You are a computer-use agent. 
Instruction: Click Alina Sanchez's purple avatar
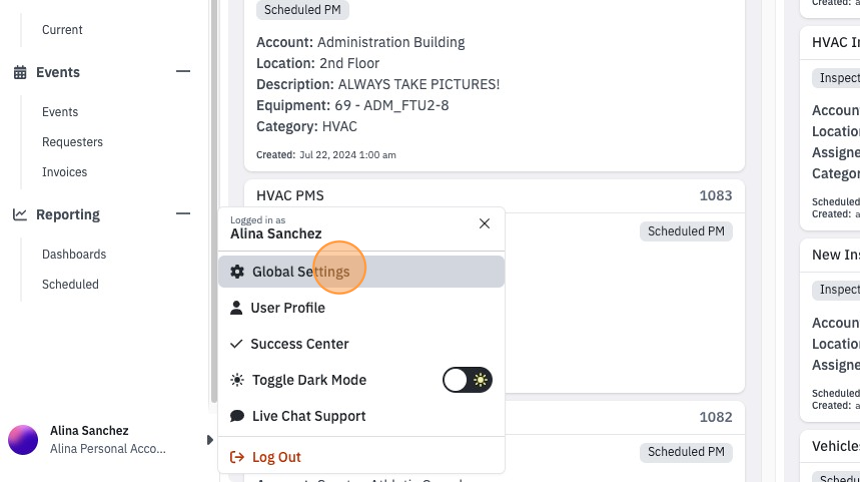(x=23, y=440)
